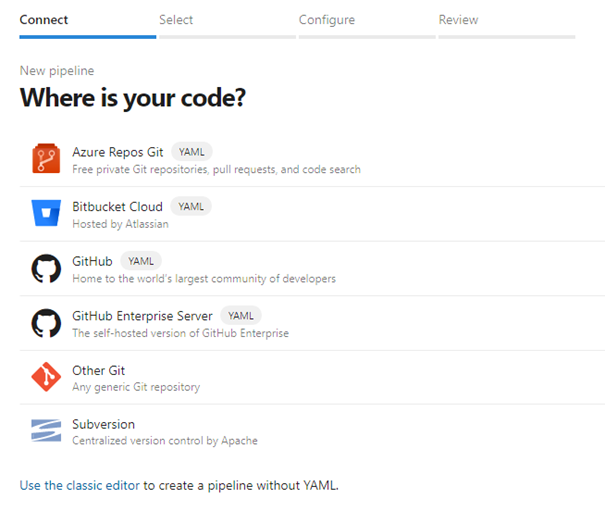Click 'Any generic Git repository' text
This screenshot has height=511, width=605.
[x=136, y=387]
